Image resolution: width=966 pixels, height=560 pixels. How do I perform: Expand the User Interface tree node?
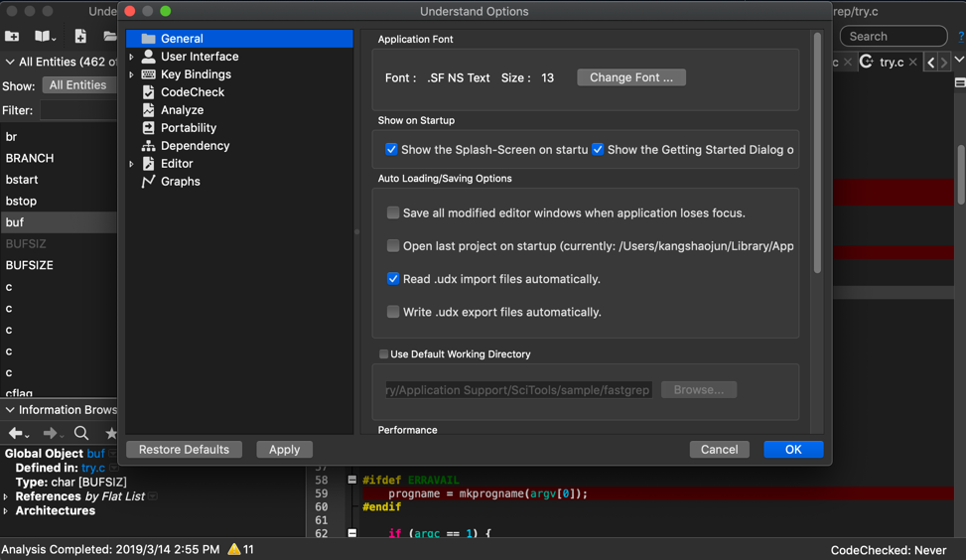point(131,57)
